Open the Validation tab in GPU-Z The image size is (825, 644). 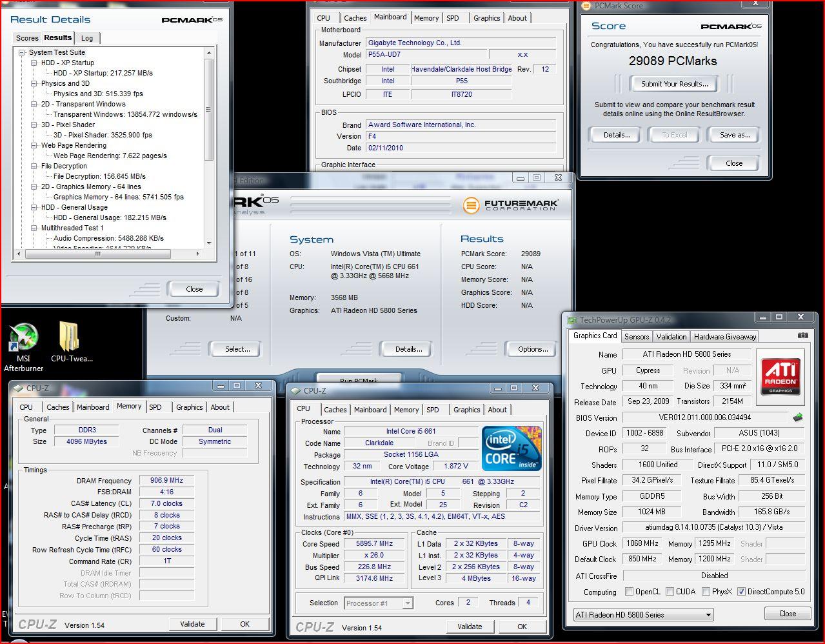point(671,337)
